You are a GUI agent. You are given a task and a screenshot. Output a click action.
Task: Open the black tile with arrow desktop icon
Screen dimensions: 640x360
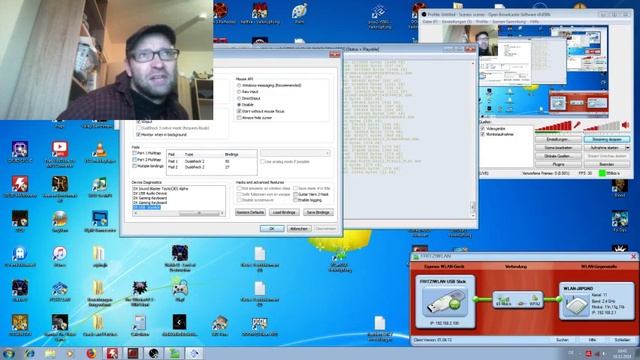point(180,322)
